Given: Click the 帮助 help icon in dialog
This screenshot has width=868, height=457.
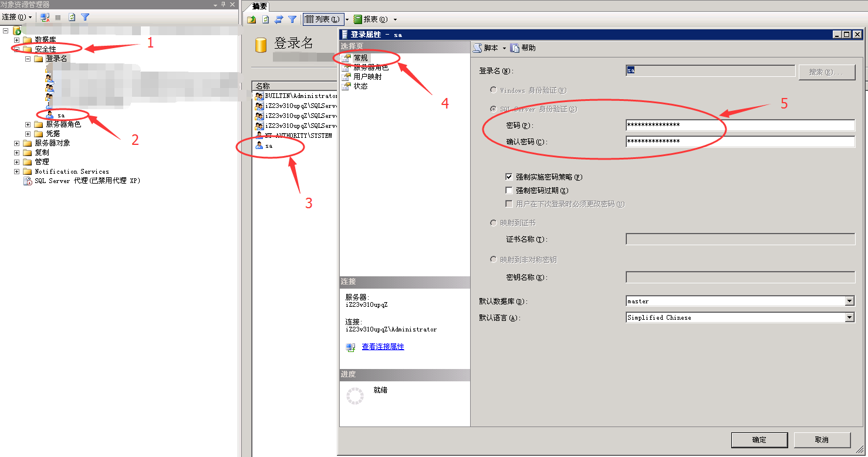Looking at the screenshot, I should (515, 48).
